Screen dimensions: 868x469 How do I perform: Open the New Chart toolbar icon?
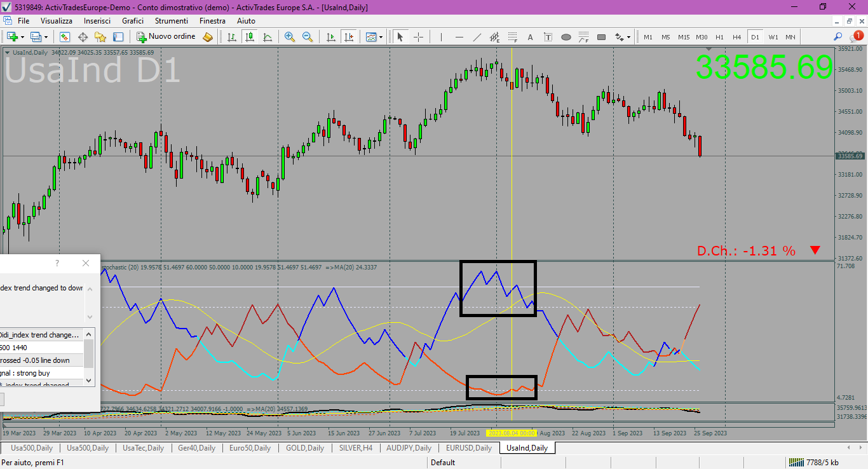(x=12, y=37)
